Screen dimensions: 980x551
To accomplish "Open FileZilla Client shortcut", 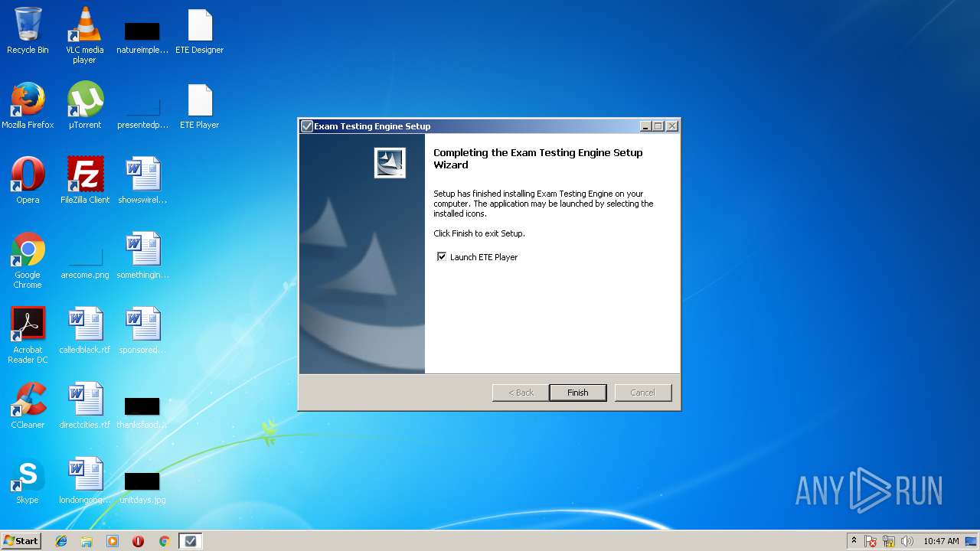I will [84, 181].
